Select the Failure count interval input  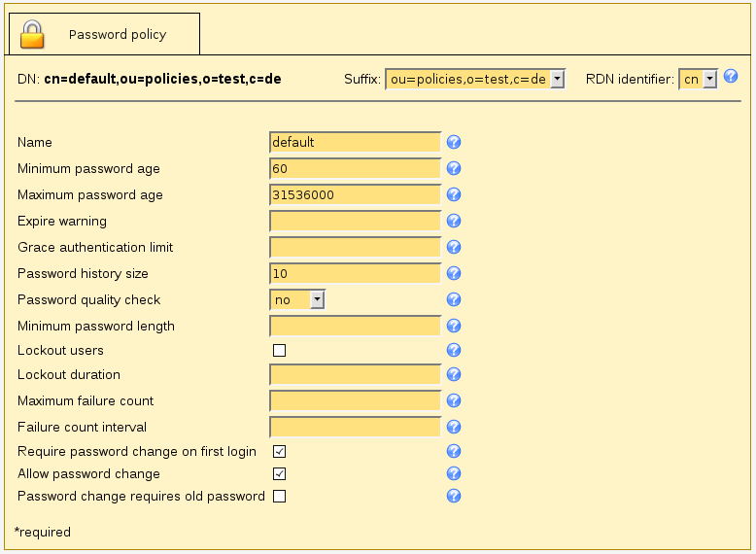[x=355, y=427]
